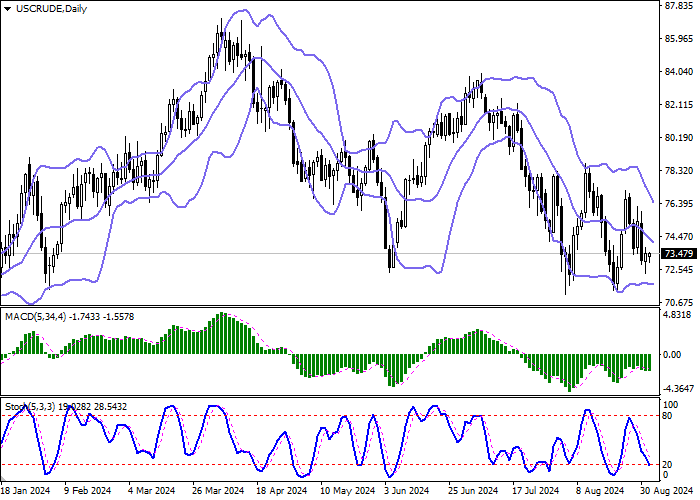
Task: Click the stochastic 20 level label
Action: tap(667, 465)
